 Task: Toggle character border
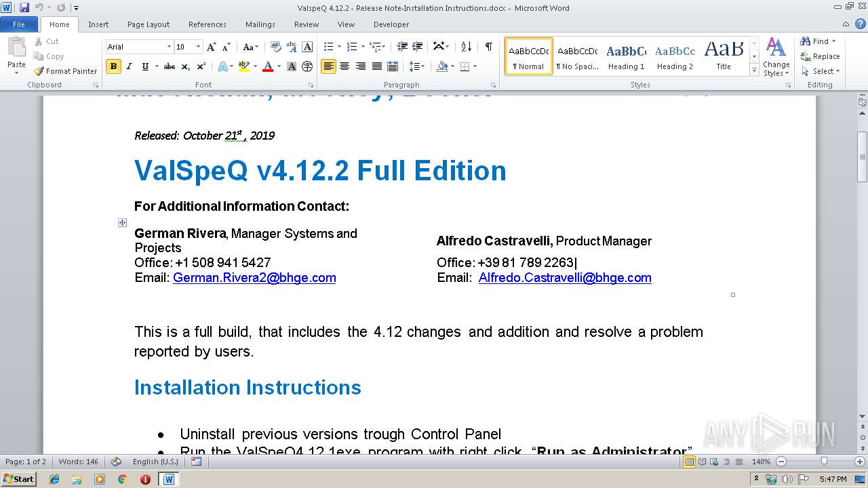[307, 47]
